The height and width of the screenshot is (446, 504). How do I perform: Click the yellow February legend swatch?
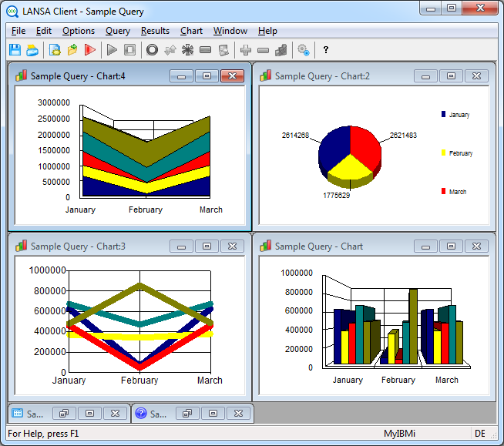point(444,153)
